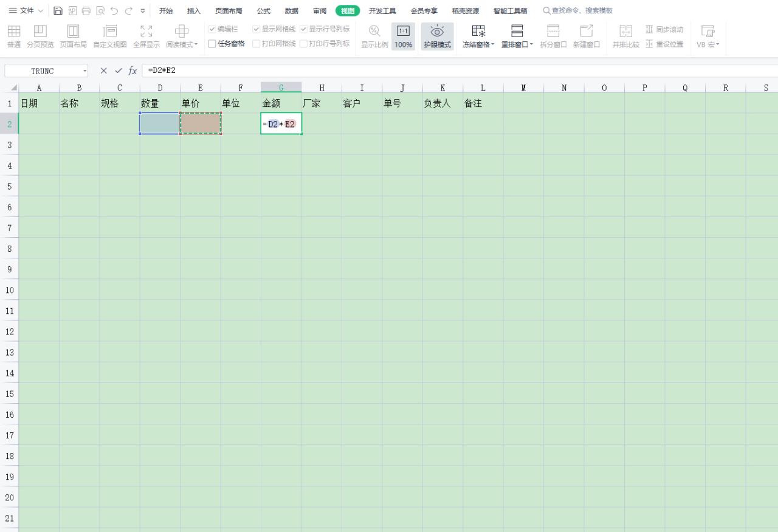Toggle 显示行号列标 show headings checkbox
The height and width of the screenshot is (532, 778).
tap(303, 29)
